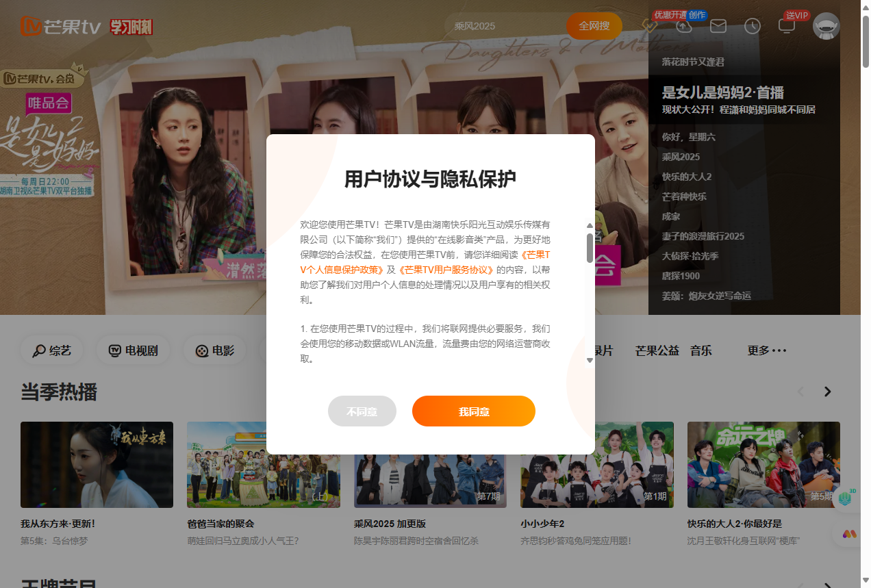Open the mail message icon
This screenshot has height=588, width=871.
click(x=718, y=26)
